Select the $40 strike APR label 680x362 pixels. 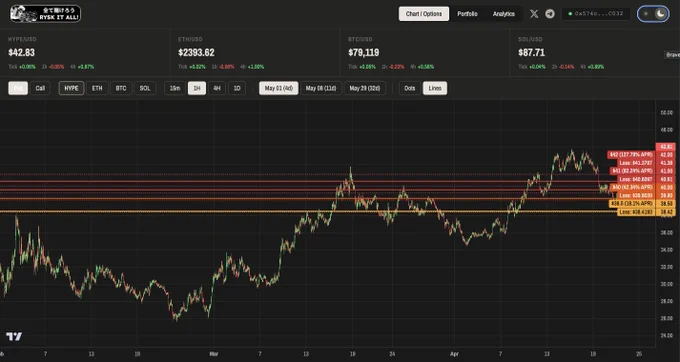632,187
